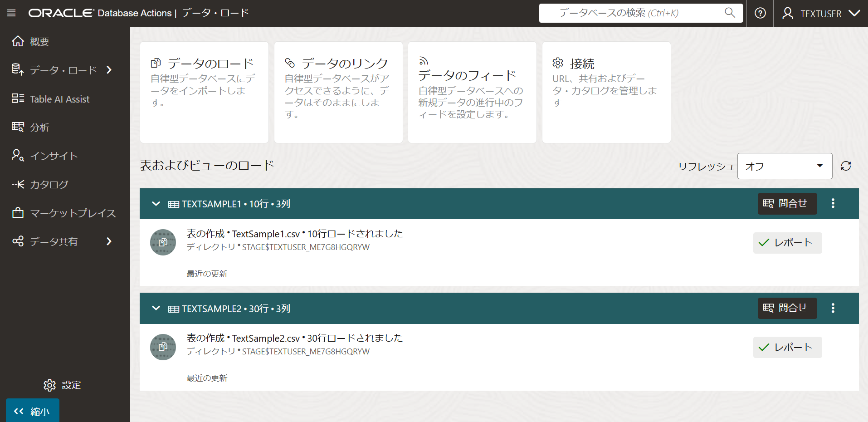The width and height of the screenshot is (868, 422).
Task: Open the navigation hamburger menu
Action: 11,13
